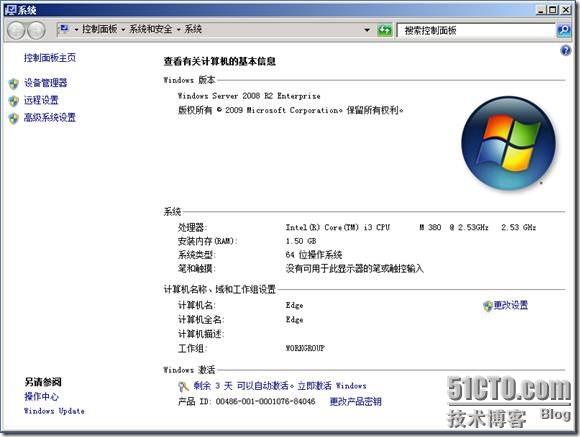Click the 64 位操作系统 value
This screenshot has height=437, width=580.
pos(314,255)
